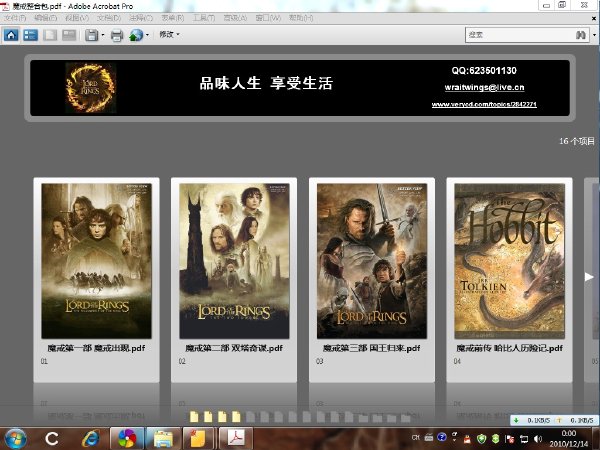The width and height of the screenshot is (600, 450).
Task: Open the 视图(V) menu
Action: click(77, 18)
